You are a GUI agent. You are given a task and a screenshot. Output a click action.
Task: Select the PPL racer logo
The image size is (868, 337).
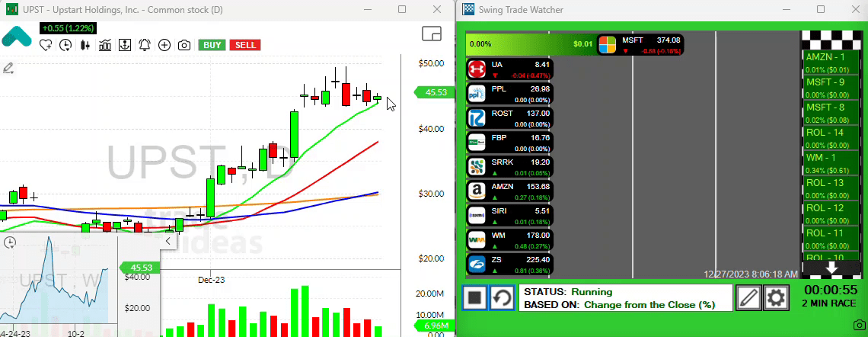(477, 94)
